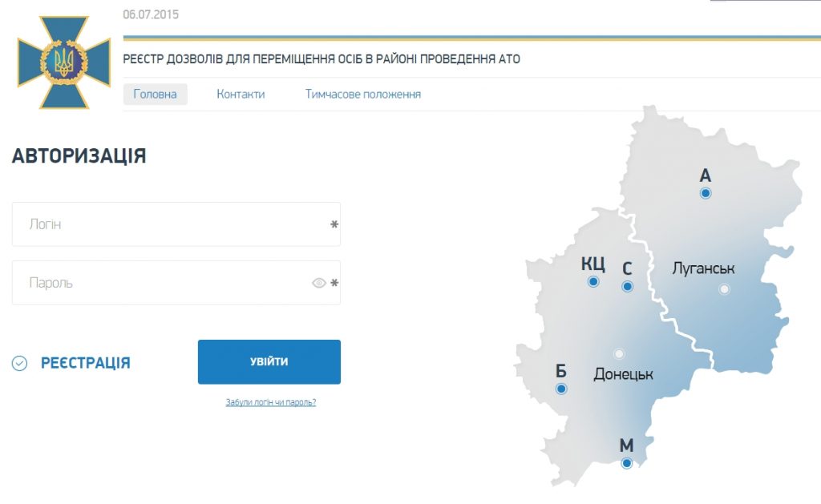Select map marker labeled А

[706, 194]
